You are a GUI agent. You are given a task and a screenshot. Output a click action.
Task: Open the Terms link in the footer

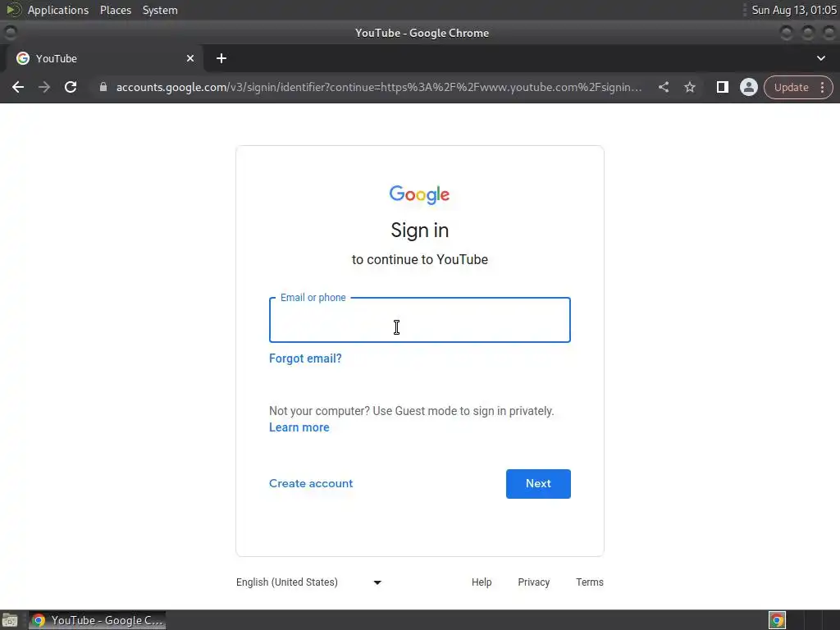[589, 582]
